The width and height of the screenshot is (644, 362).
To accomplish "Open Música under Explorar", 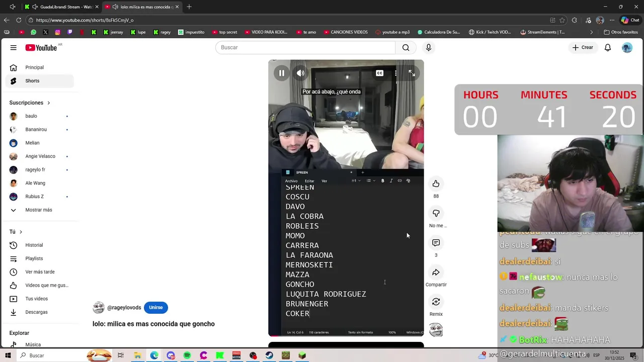I will tap(39, 344).
